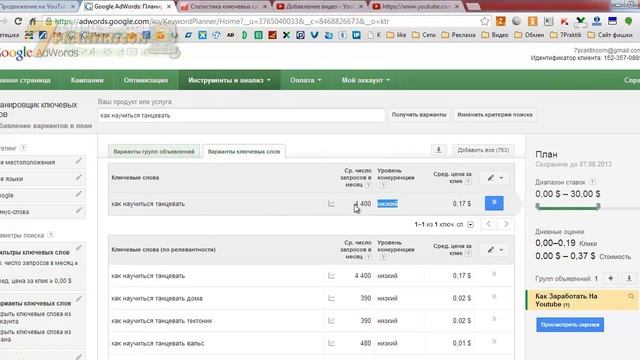Open Видео bookmarks folder

(x=495, y=35)
